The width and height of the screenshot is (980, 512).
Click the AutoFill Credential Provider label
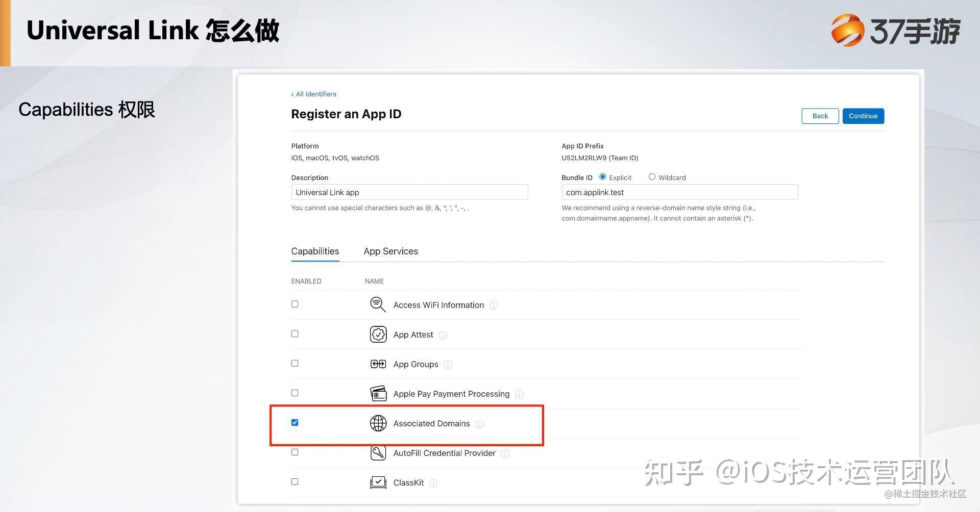coord(445,453)
